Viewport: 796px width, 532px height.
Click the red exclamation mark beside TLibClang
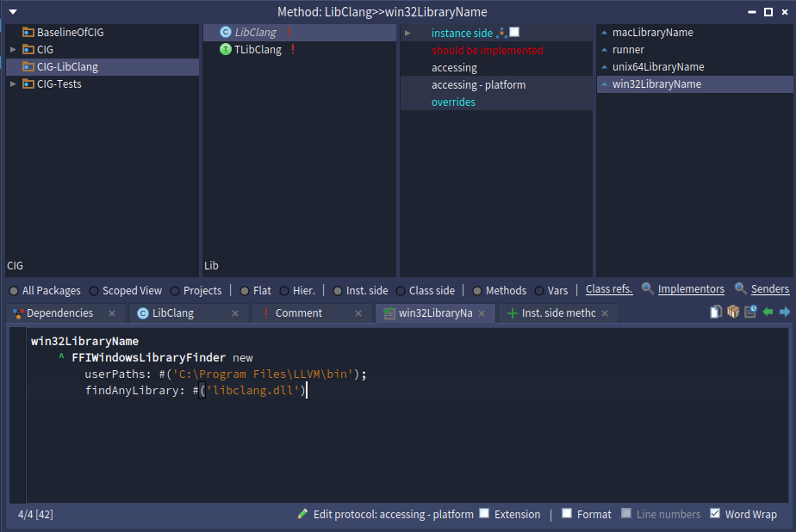point(293,50)
